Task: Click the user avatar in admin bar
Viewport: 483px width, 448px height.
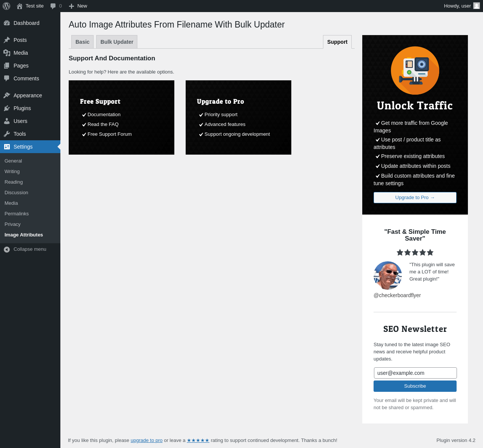Action: [477, 6]
